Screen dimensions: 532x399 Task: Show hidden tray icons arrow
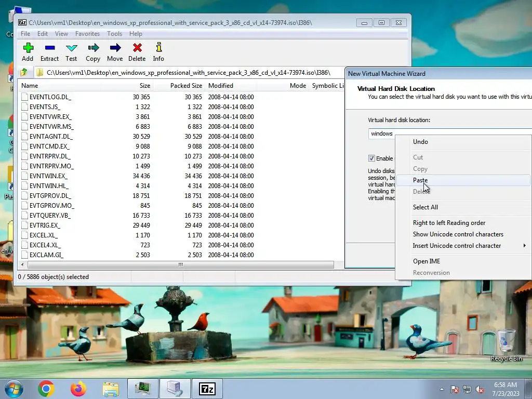[442, 389]
